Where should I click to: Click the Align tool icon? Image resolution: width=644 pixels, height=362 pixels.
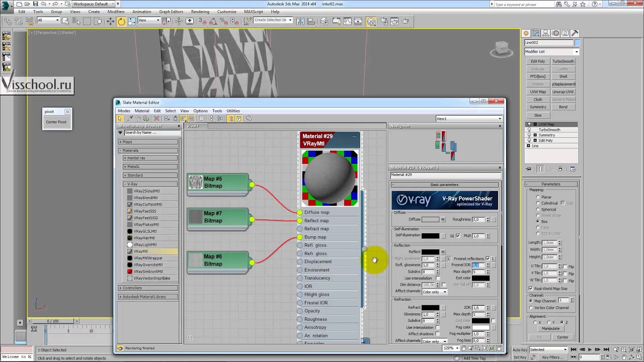tap(310, 21)
